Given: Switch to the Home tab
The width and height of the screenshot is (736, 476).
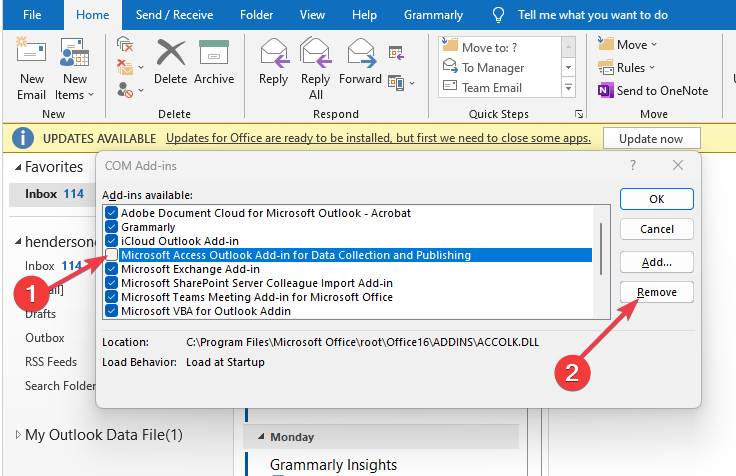Looking at the screenshot, I should tap(92, 15).
